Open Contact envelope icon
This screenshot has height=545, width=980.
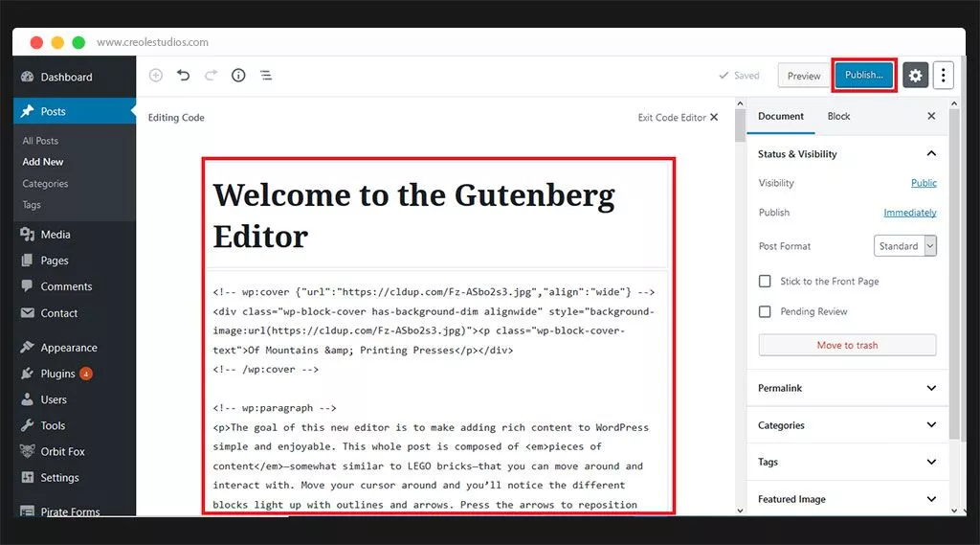pyautogui.click(x=27, y=313)
